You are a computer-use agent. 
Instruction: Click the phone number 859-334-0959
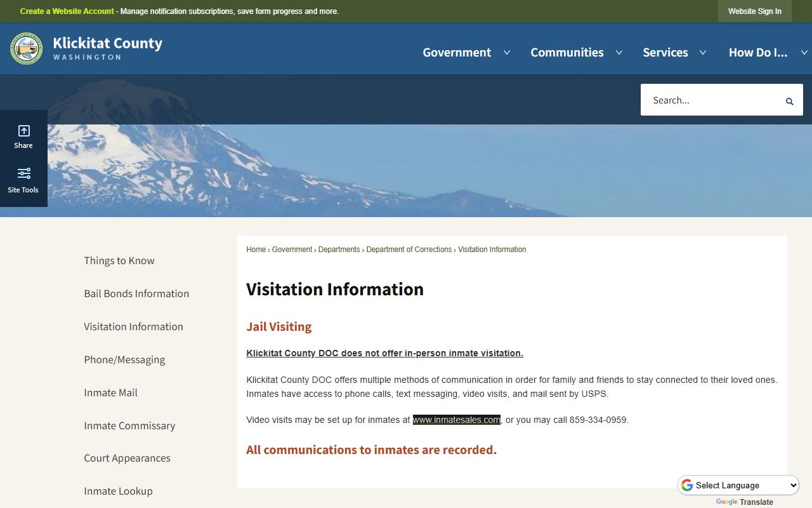(x=598, y=420)
